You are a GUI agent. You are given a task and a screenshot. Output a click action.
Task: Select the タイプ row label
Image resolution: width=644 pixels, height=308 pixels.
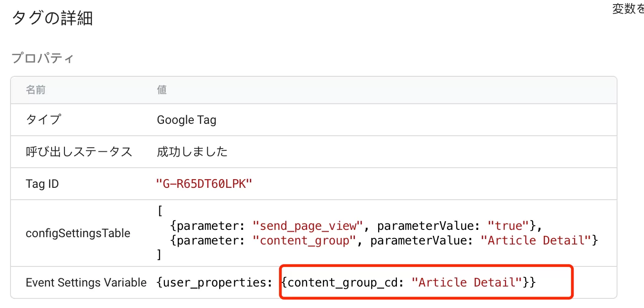pyautogui.click(x=43, y=120)
